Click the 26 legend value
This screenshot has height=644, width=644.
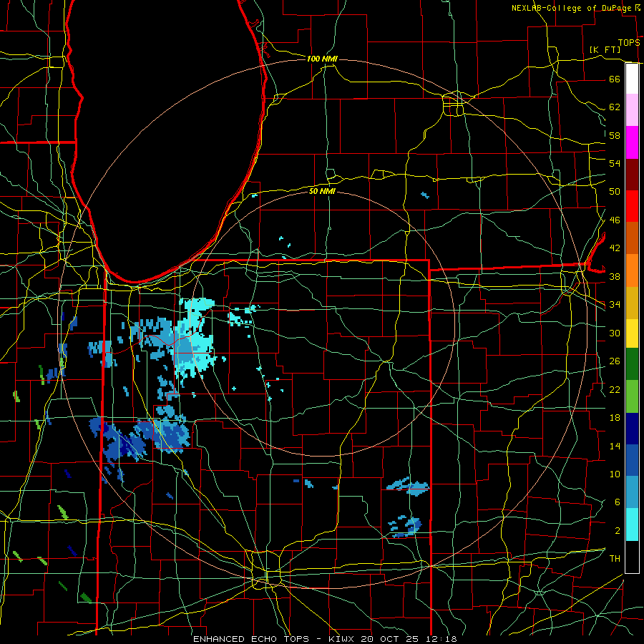point(615,361)
